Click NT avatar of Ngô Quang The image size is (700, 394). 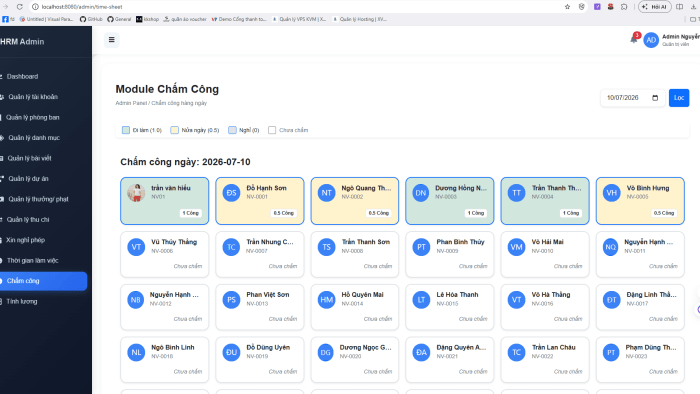326,193
